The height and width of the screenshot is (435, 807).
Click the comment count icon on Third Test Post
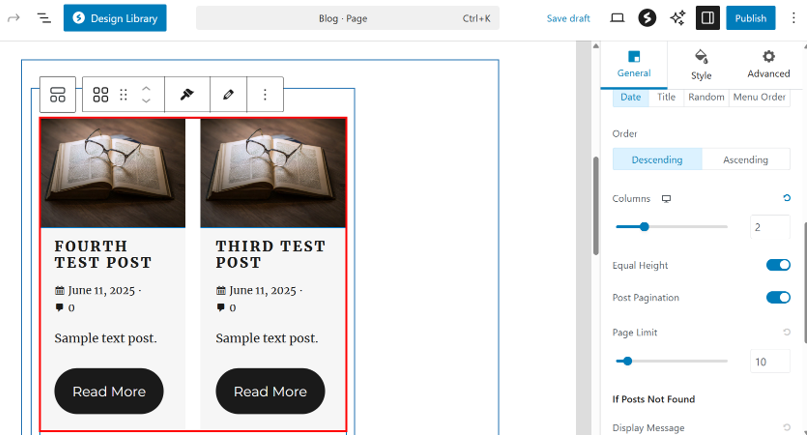[x=221, y=307]
